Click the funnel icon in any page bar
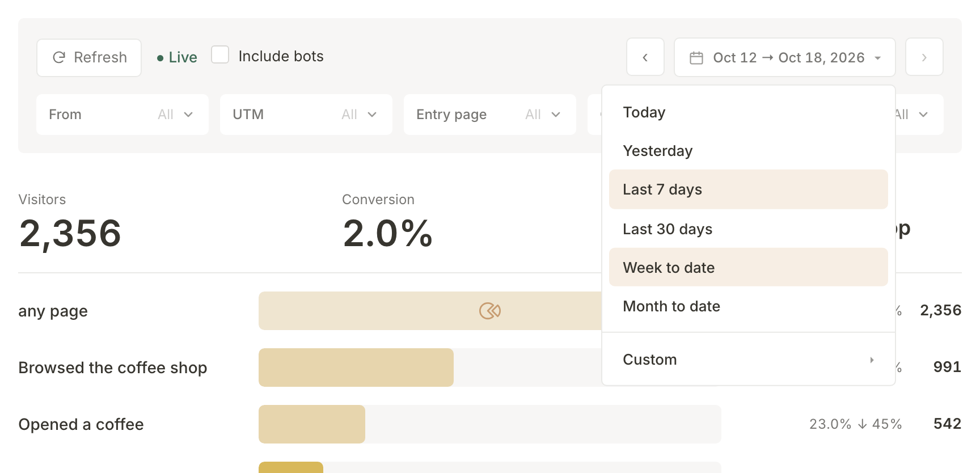980x473 pixels. pyautogui.click(x=490, y=311)
